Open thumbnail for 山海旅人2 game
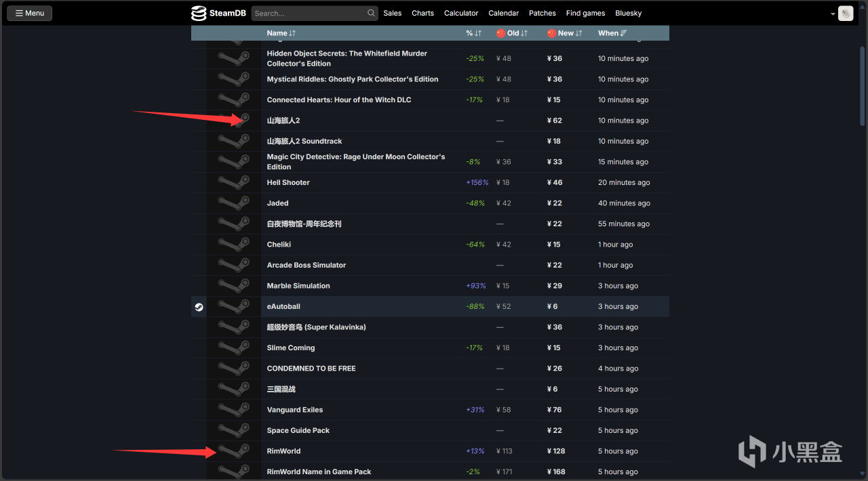Screen dimensions: 868x481 [x=234, y=121]
